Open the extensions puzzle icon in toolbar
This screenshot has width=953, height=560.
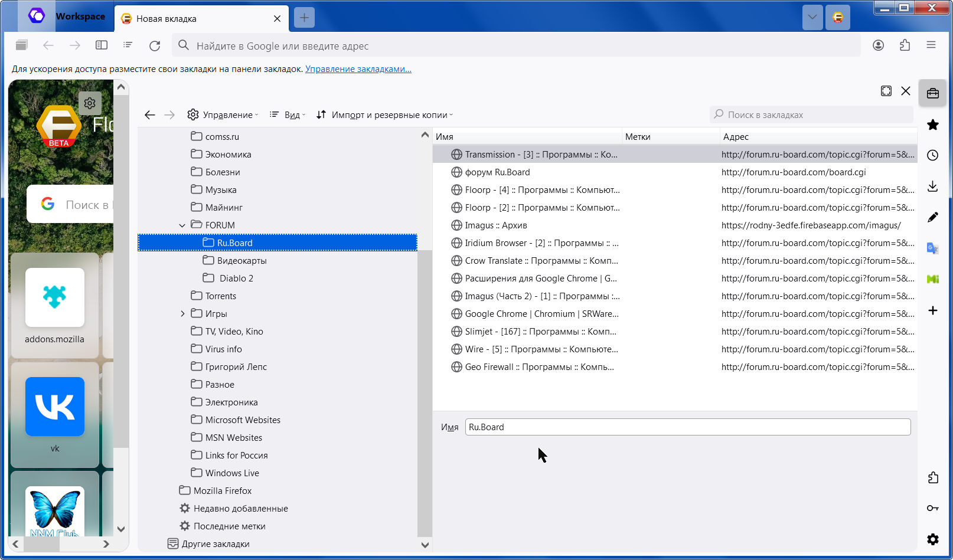[x=905, y=45]
